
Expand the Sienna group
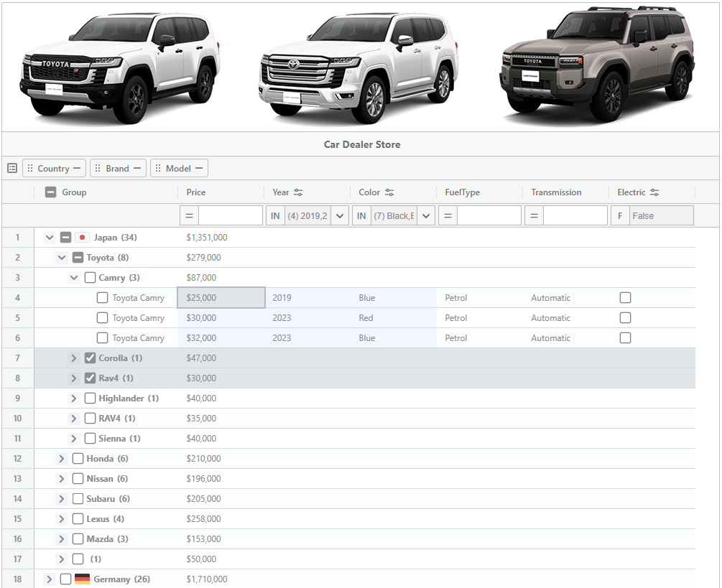pos(74,439)
